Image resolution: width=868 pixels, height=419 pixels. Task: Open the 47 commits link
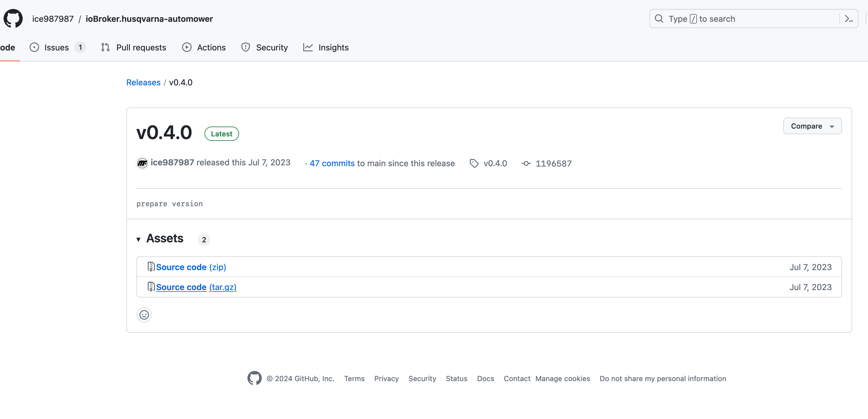tap(332, 163)
